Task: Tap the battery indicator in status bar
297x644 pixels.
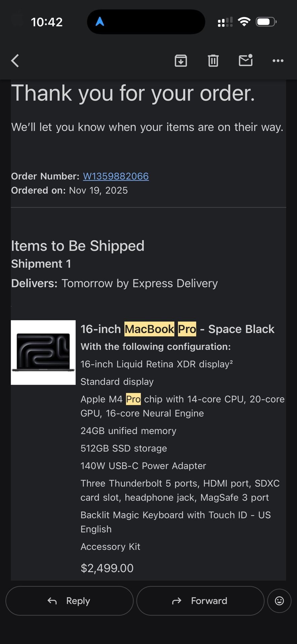Action: (266, 22)
